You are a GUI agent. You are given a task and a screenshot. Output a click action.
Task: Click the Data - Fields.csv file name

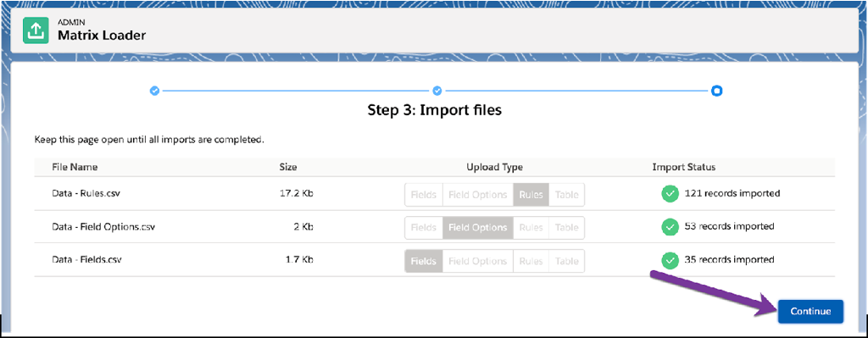click(x=86, y=259)
